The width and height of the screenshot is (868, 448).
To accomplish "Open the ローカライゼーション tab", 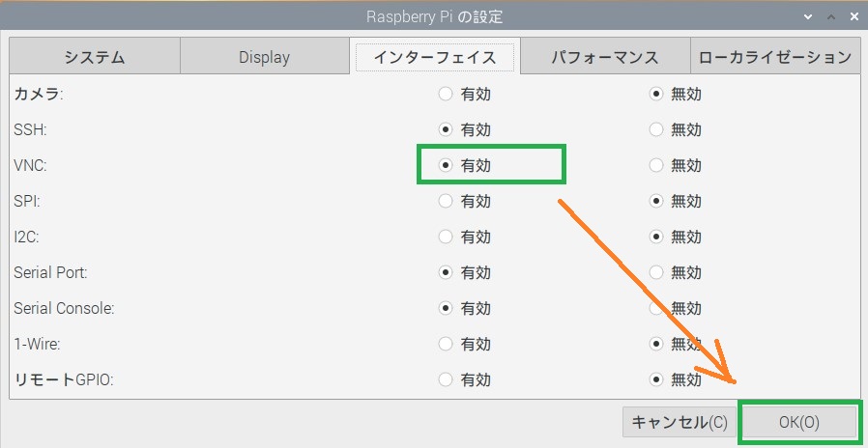I will pos(775,57).
